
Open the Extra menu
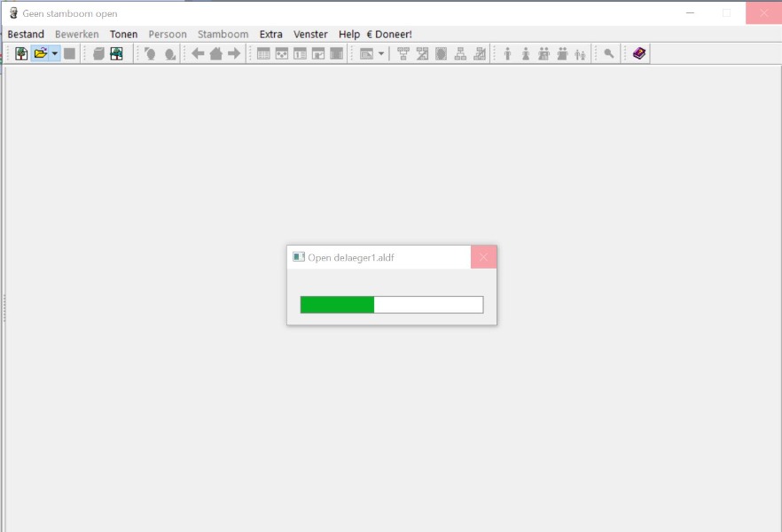point(271,35)
